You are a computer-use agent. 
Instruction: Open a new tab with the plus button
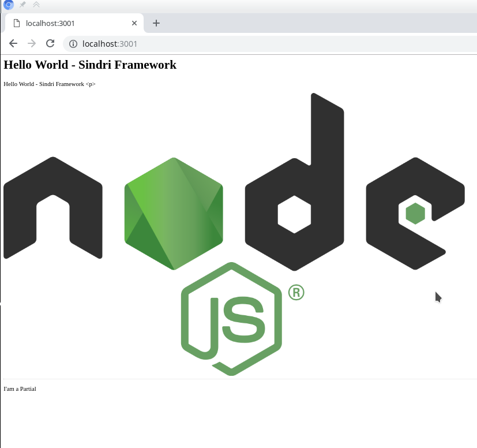click(x=156, y=23)
